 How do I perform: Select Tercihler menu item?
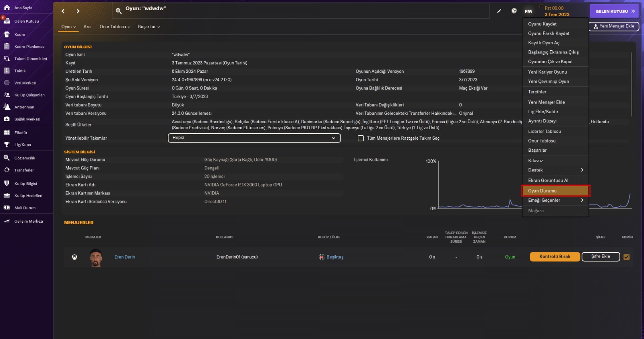click(x=555, y=92)
